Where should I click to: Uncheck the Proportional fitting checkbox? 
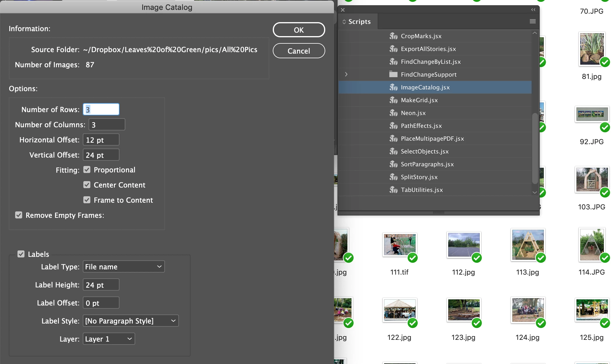tap(87, 170)
